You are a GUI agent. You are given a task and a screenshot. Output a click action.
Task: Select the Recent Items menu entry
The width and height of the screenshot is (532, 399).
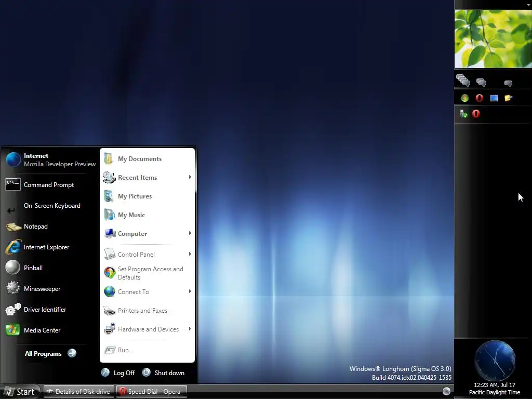click(x=147, y=178)
